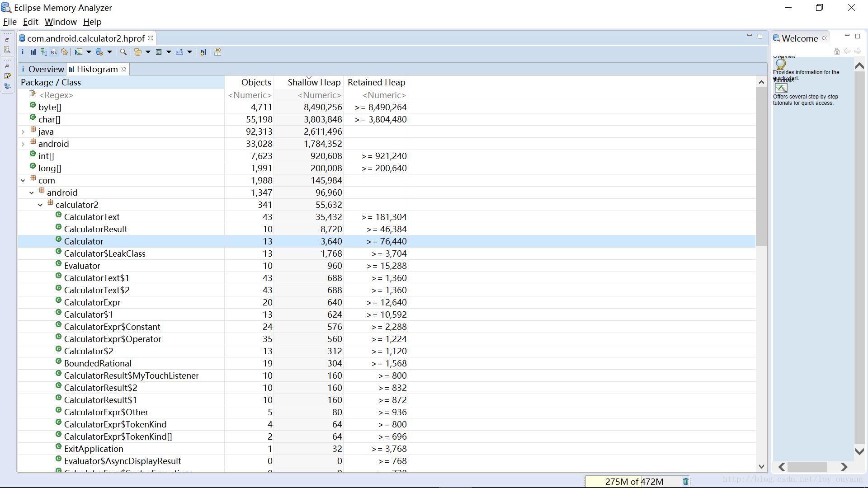Click the Compare to another heap dump icon
Image resolution: width=868 pixels, height=488 pixels.
[x=203, y=52]
